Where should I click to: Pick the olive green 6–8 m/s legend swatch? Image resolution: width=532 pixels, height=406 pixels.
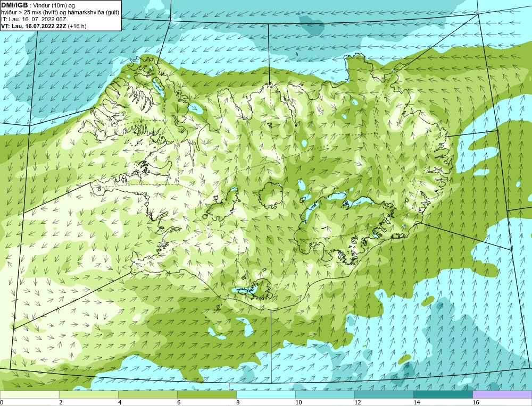pos(206,394)
